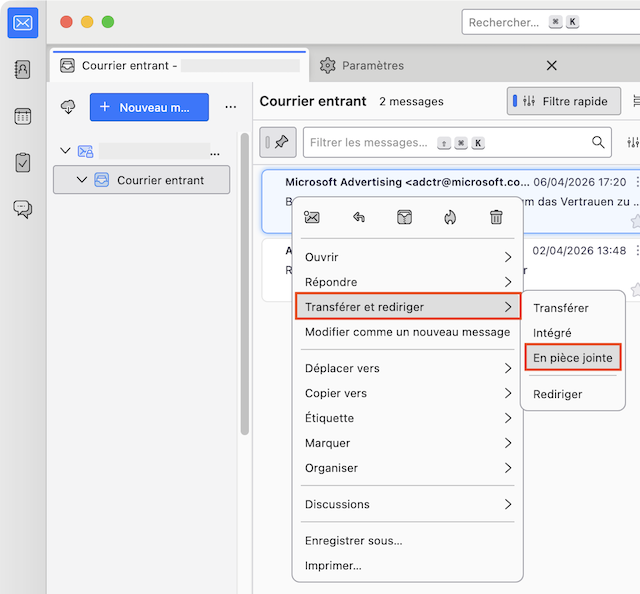Choose Intégré in the submenu

[x=573, y=333]
